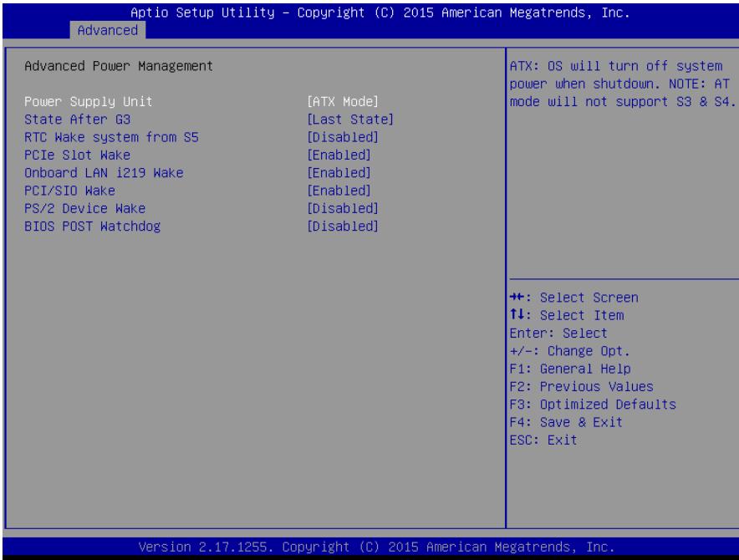Select the PS/2 Device Wake label
This screenshot has height=560, width=739.
coord(84,209)
